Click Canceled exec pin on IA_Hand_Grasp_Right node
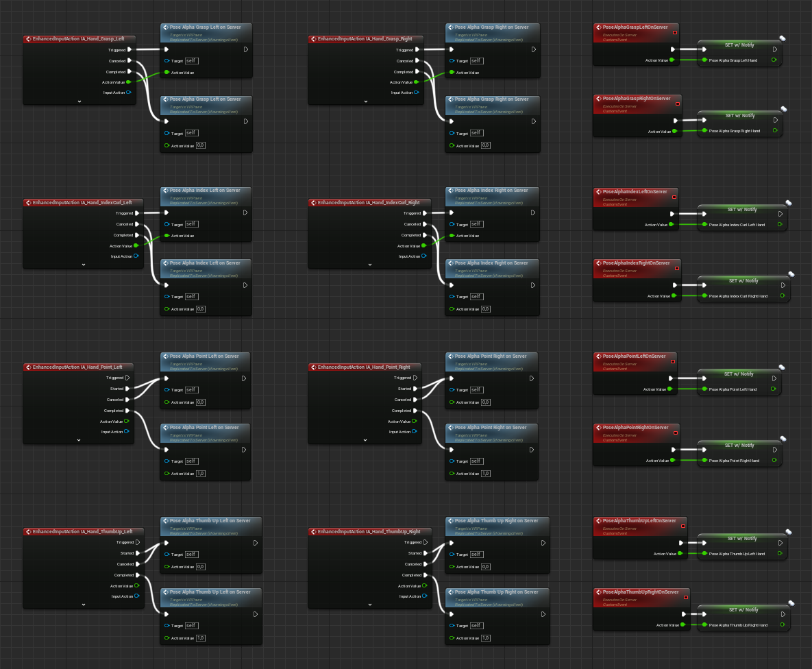812x669 pixels. point(417,60)
